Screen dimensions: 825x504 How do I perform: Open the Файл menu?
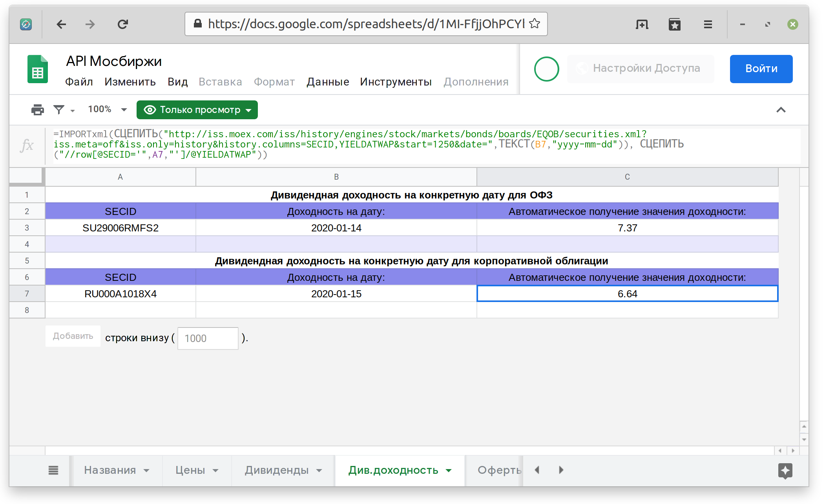pyautogui.click(x=79, y=82)
